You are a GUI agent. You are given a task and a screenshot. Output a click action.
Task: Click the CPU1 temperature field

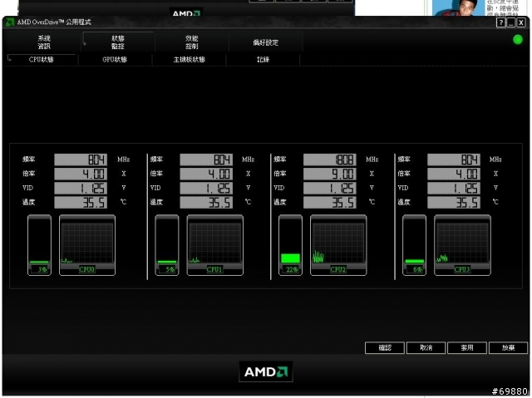[206, 203]
